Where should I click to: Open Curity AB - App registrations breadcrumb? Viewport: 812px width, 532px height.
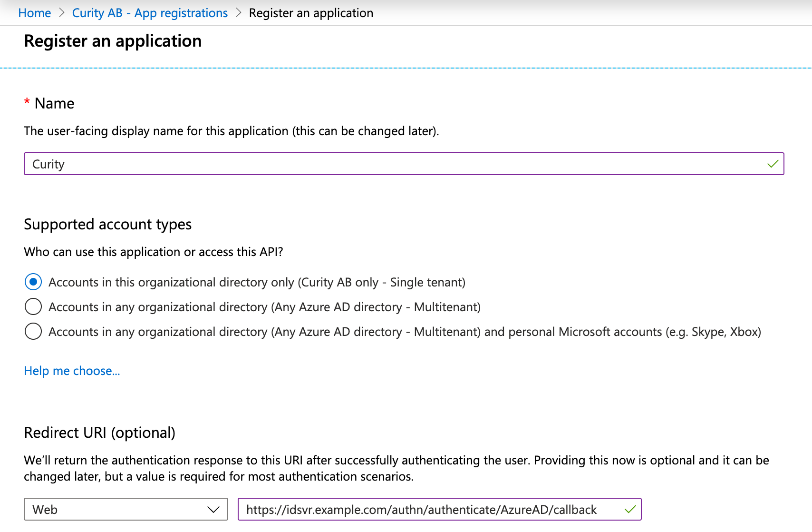pyautogui.click(x=150, y=13)
